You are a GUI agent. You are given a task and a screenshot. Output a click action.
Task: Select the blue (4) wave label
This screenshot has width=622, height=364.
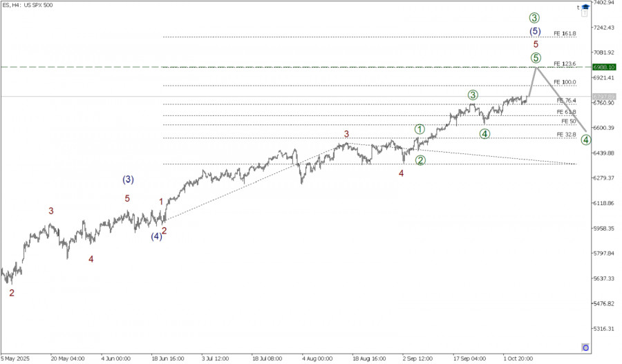pyautogui.click(x=157, y=236)
